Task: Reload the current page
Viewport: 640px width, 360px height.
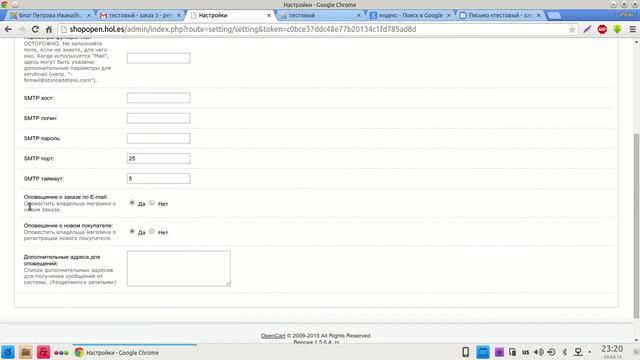Action: pos(35,29)
